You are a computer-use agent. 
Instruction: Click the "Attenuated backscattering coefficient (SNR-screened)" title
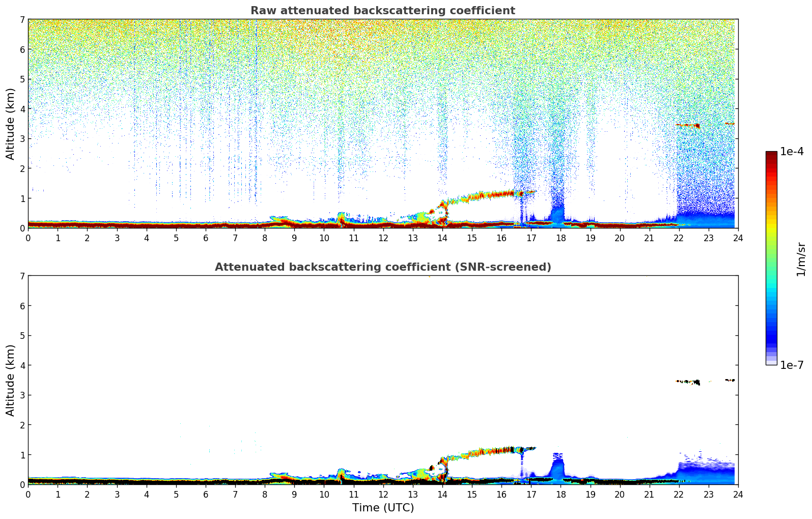[x=383, y=267]
